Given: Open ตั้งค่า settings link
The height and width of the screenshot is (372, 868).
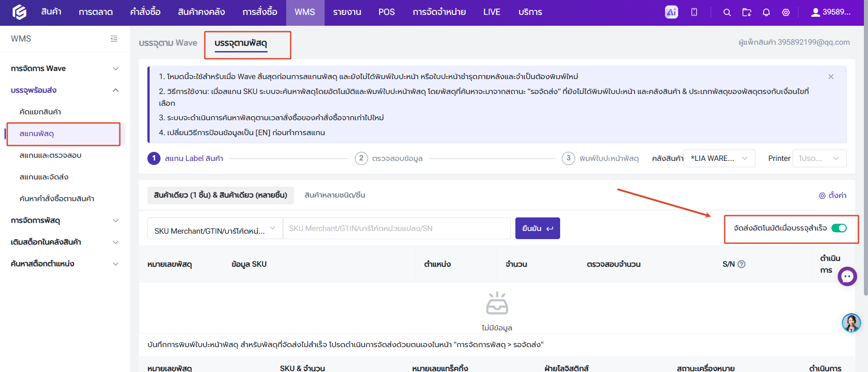Looking at the screenshot, I should [x=833, y=195].
